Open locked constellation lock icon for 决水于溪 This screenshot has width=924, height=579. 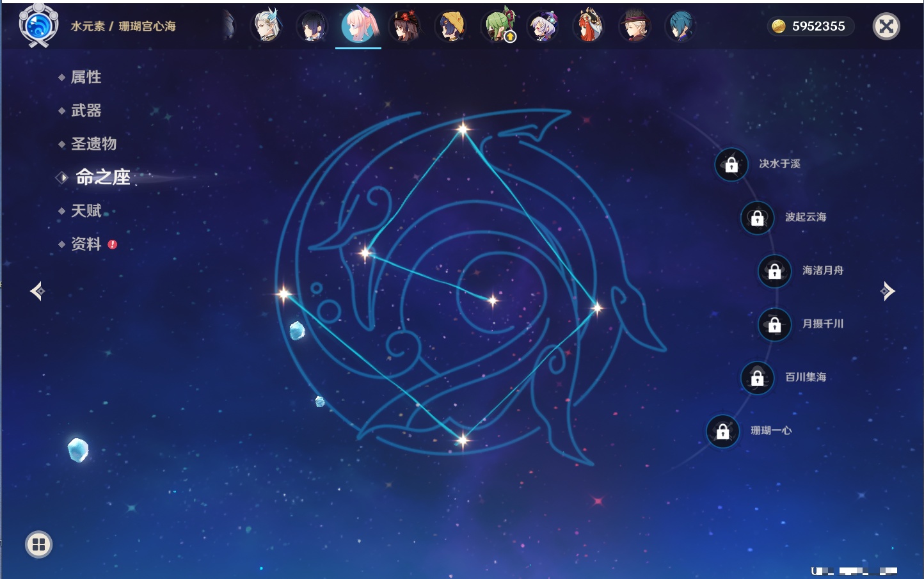[731, 164]
